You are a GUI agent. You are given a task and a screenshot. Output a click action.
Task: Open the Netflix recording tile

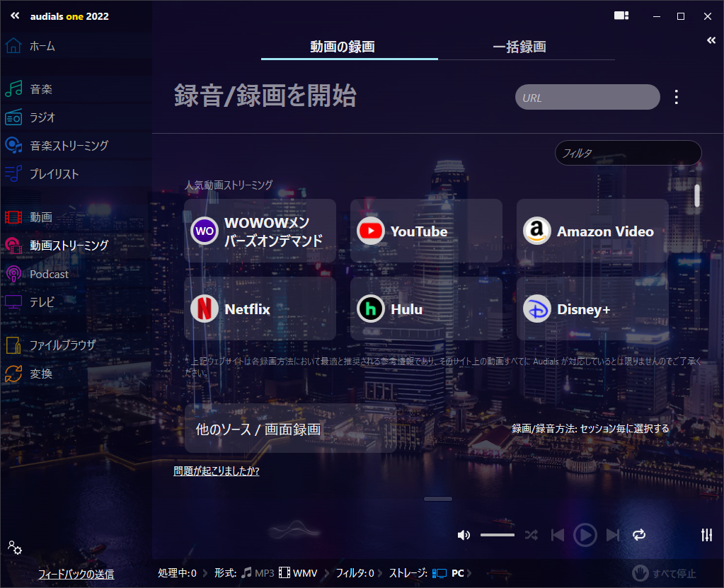(x=260, y=309)
